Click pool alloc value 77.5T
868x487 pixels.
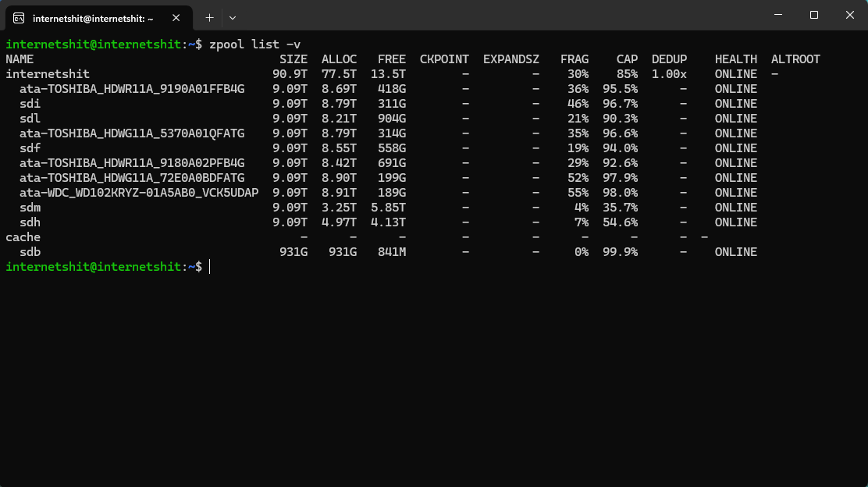click(340, 74)
